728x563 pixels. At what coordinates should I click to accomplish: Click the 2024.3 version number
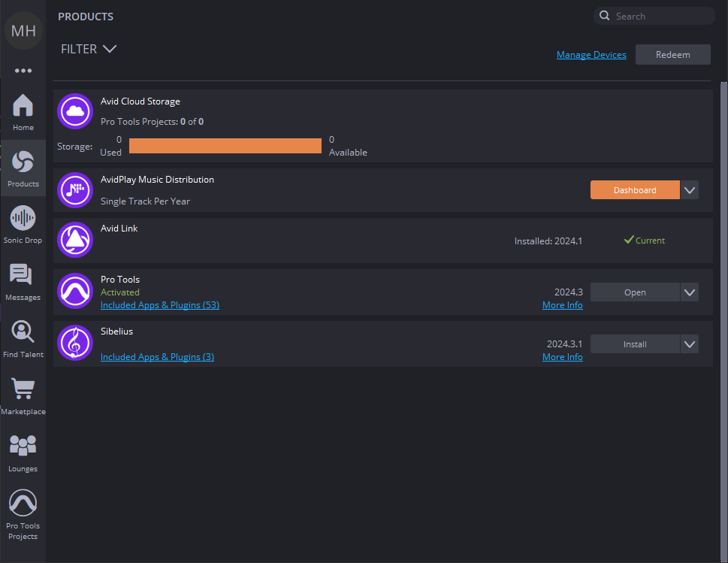568,292
